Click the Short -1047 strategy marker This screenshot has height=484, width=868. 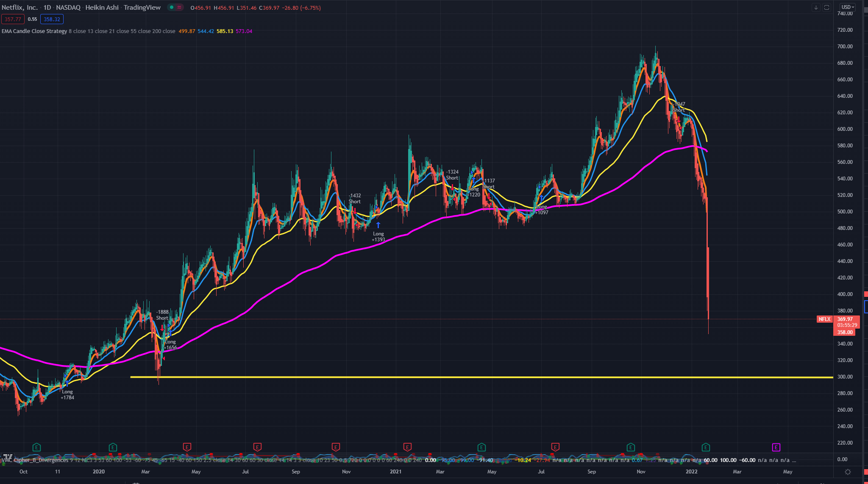[679, 107]
